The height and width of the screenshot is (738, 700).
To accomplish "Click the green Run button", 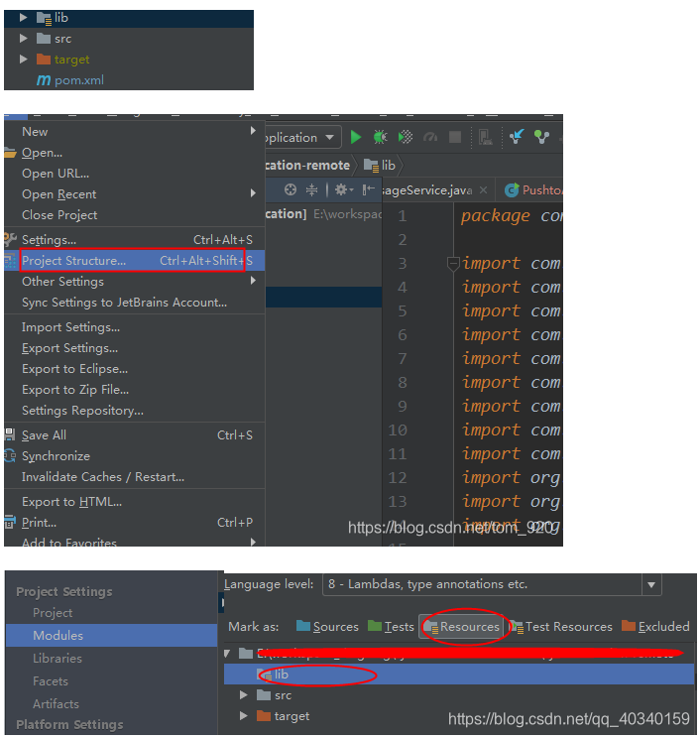I will 356,138.
